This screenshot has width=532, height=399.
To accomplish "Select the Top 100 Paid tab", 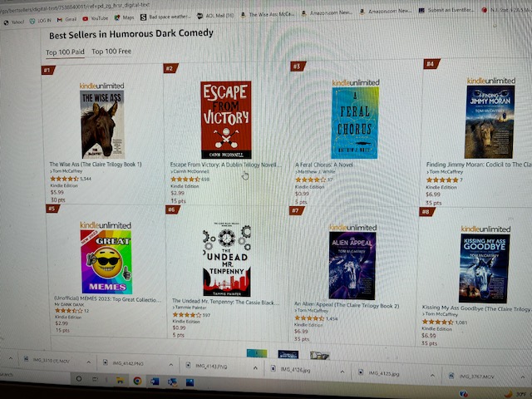I will coord(65,52).
